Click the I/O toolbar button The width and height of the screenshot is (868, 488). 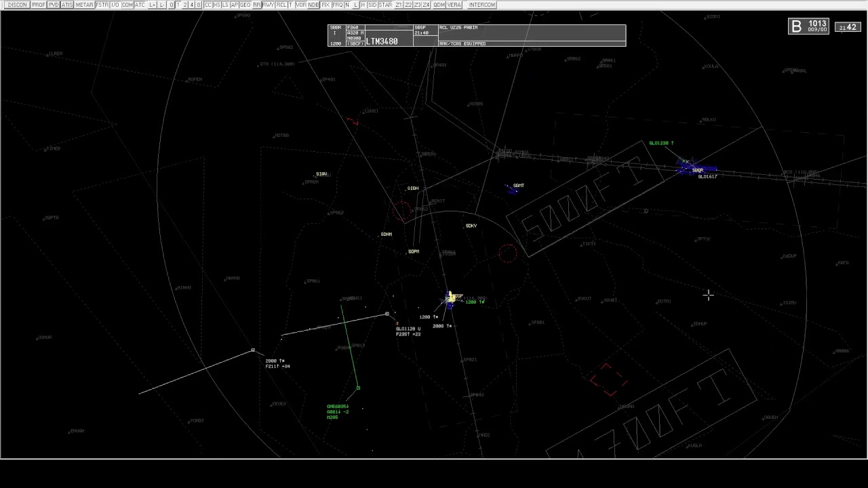pos(115,5)
